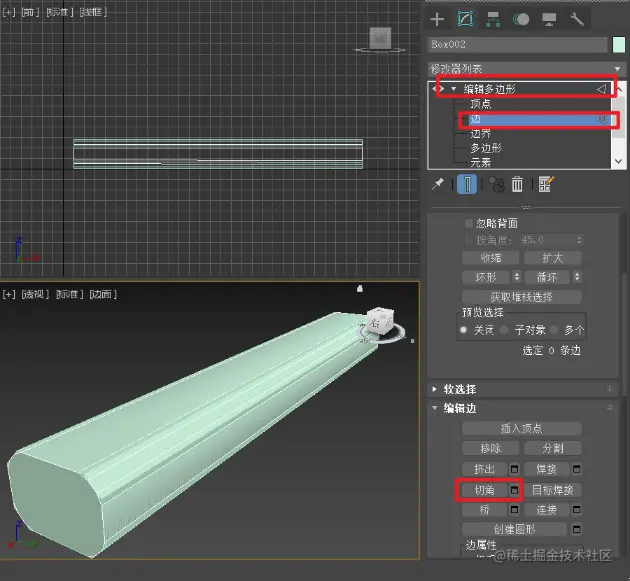
Task: Open the Utilities wrench tab
Action: (x=577, y=19)
